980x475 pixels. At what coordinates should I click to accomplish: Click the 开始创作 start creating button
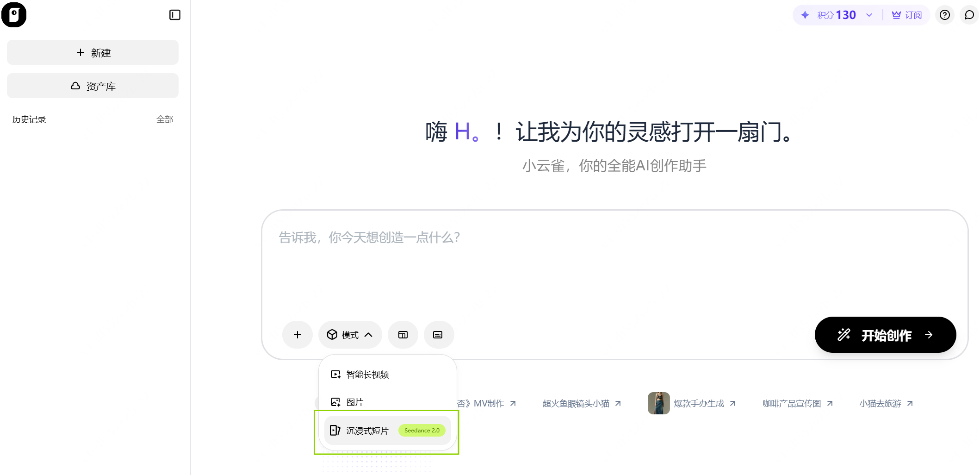[x=885, y=335]
